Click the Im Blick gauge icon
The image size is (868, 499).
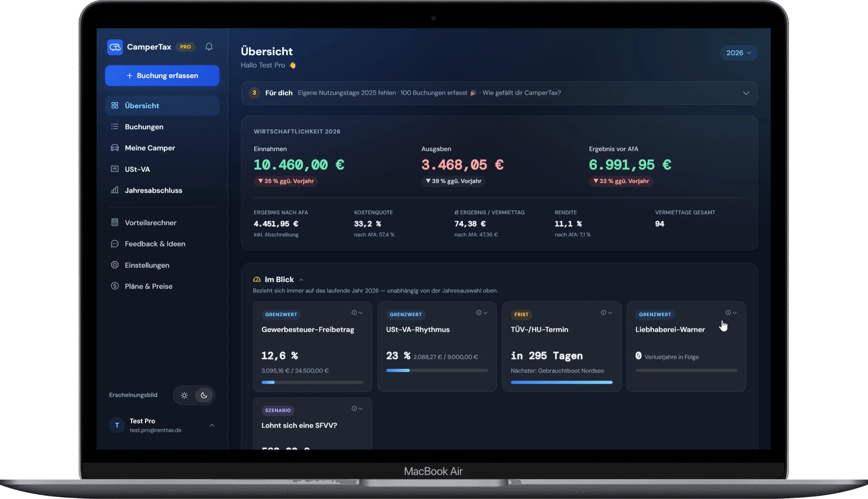pyautogui.click(x=257, y=279)
